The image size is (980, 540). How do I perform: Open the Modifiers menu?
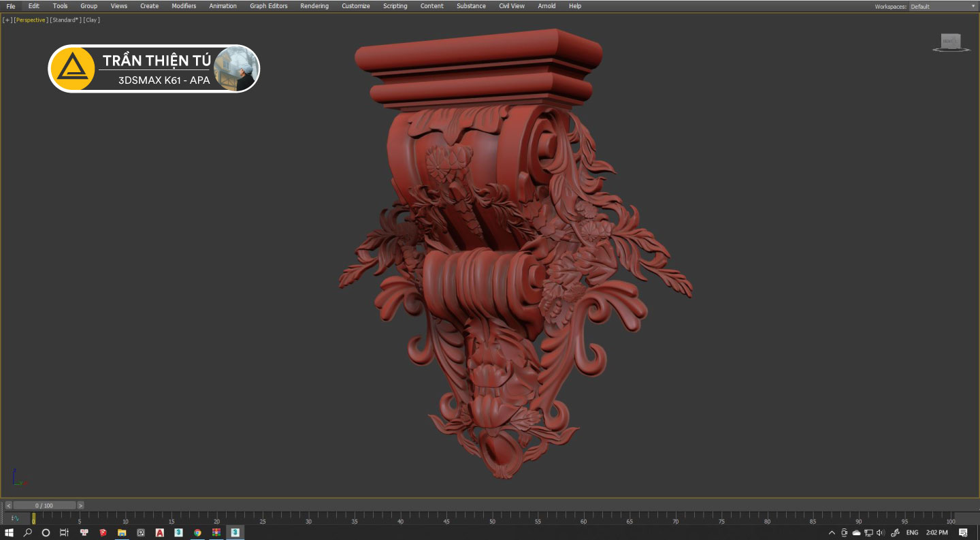tap(184, 6)
